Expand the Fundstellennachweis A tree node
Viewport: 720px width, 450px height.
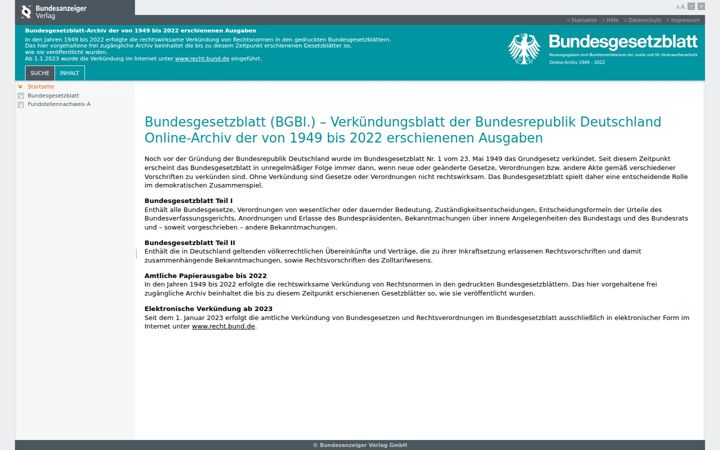pyautogui.click(x=21, y=105)
